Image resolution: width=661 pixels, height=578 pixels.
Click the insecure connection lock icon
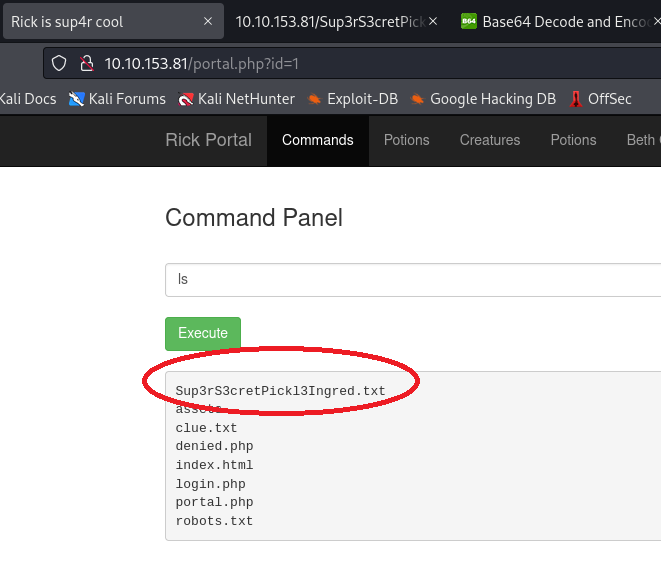tap(86, 63)
